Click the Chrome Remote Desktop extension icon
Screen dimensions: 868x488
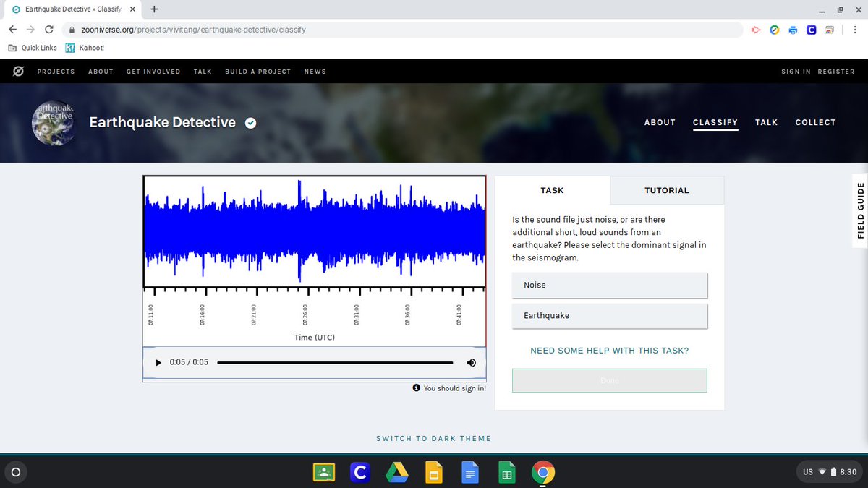click(x=830, y=30)
